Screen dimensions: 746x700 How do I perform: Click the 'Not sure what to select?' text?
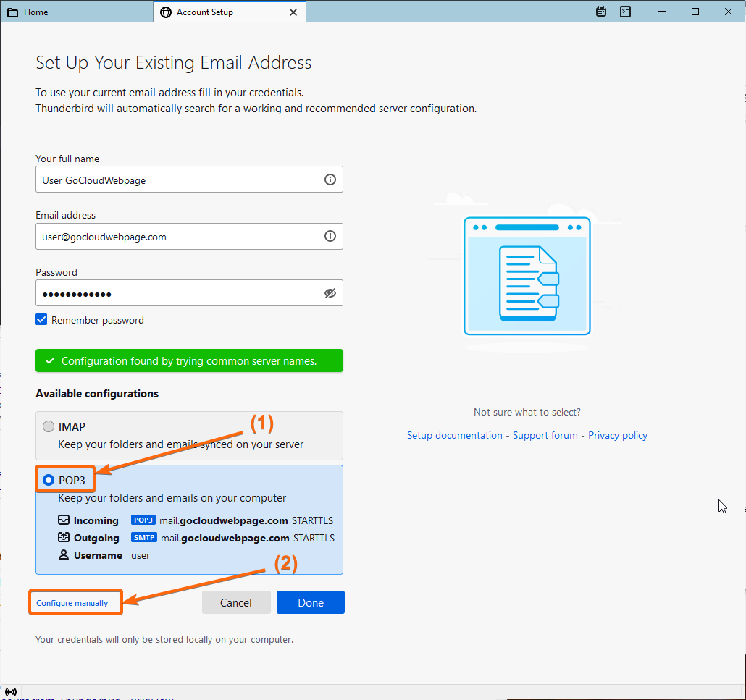point(527,413)
